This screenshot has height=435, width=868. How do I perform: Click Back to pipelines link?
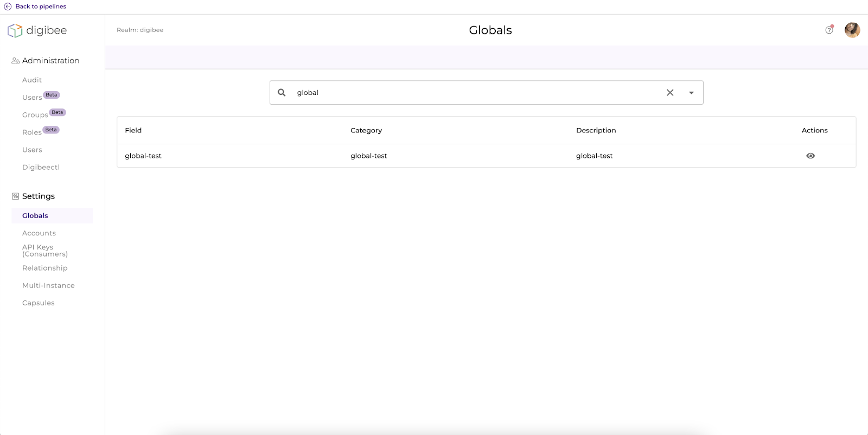41,7
